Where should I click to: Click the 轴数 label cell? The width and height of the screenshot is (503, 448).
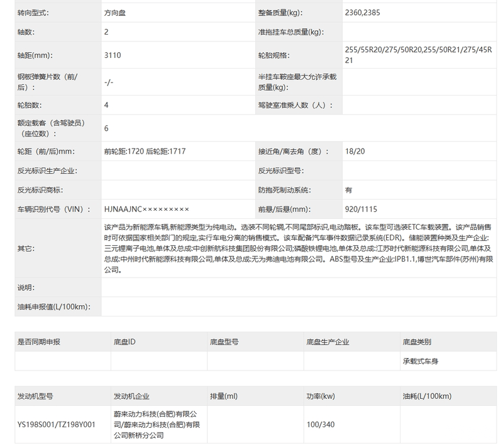coord(26,31)
